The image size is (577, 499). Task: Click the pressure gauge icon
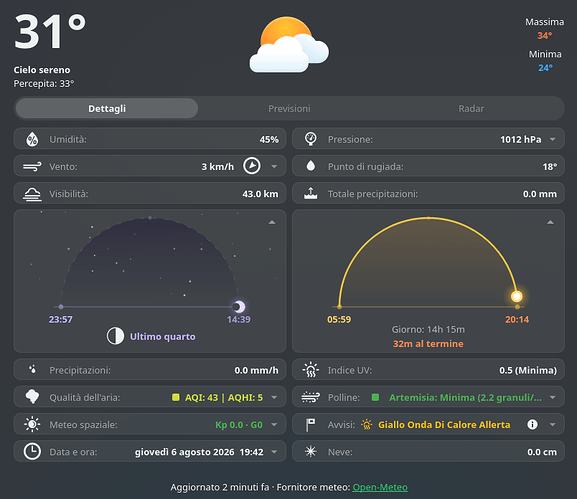(311, 139)
